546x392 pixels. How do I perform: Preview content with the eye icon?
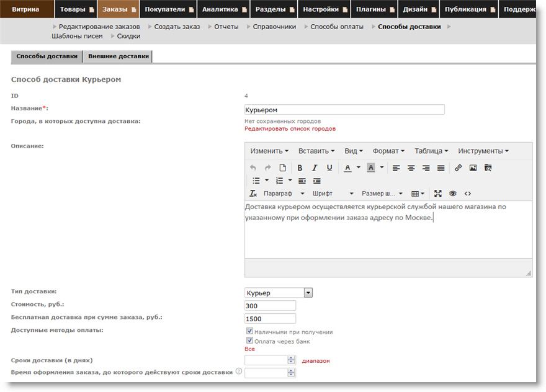[453, 194]
